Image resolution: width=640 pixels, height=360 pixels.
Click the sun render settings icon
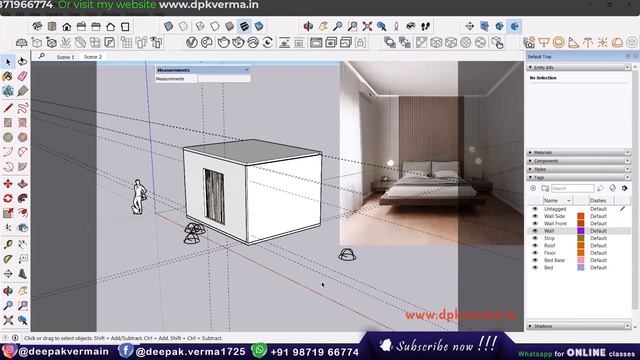coord(529,42)
